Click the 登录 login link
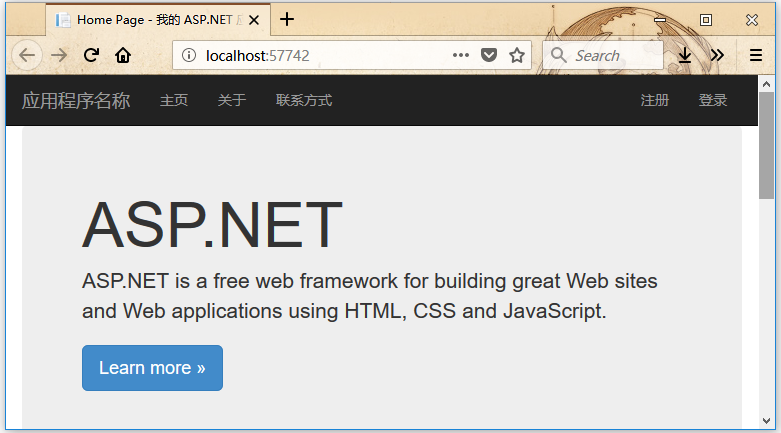This screenshot has height=433, width=781. point(713,100)
